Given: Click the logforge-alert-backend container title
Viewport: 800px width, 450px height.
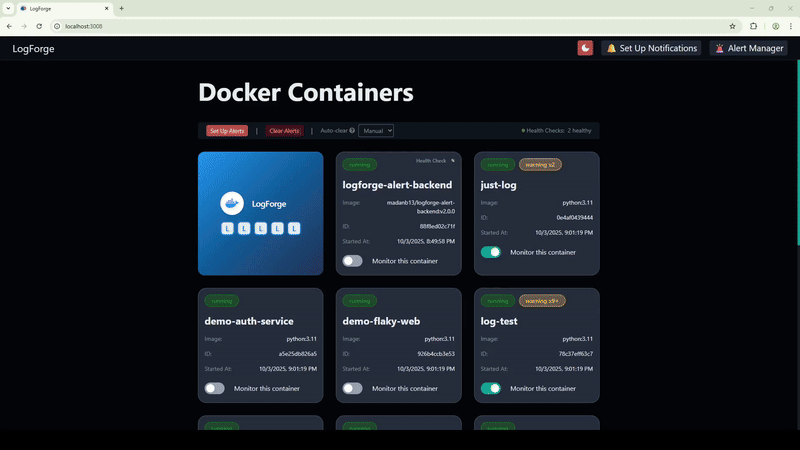Looking at the screenshot, I should [397, 185].
